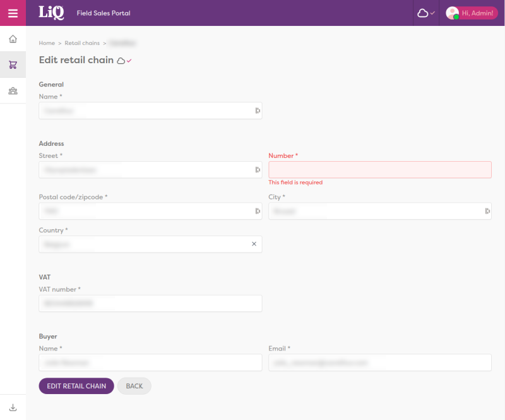This screenshot has width=505, height=420.
Task: Click into the Buyer Email field
Action: pos(379,363)
